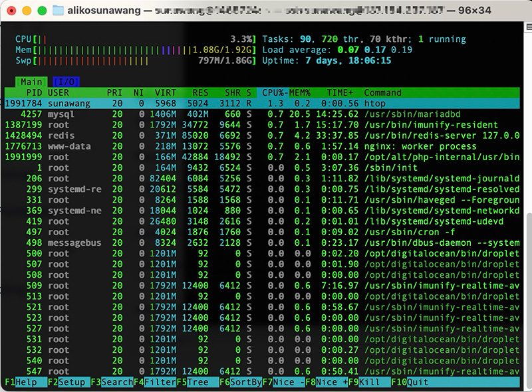The image size is (532, 392).
Task: Select process row with PID 547
Action: (x=262, y=371)
